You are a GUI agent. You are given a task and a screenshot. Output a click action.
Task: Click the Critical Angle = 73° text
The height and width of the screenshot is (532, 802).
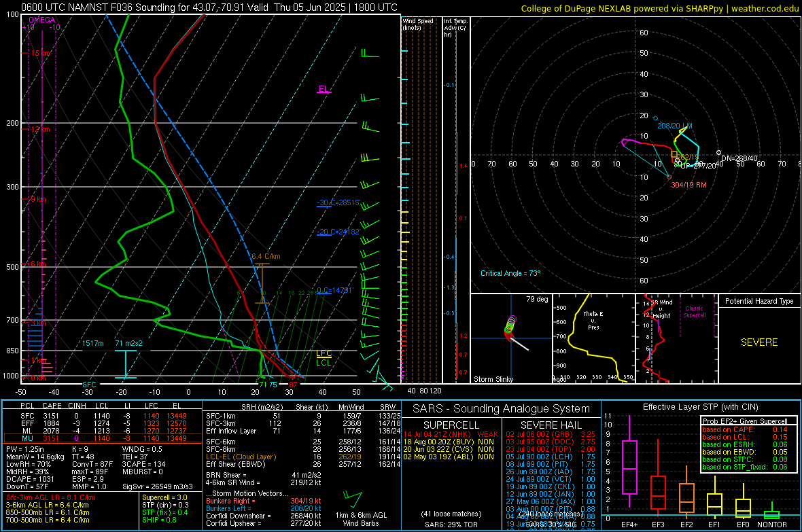pos(510,273)
